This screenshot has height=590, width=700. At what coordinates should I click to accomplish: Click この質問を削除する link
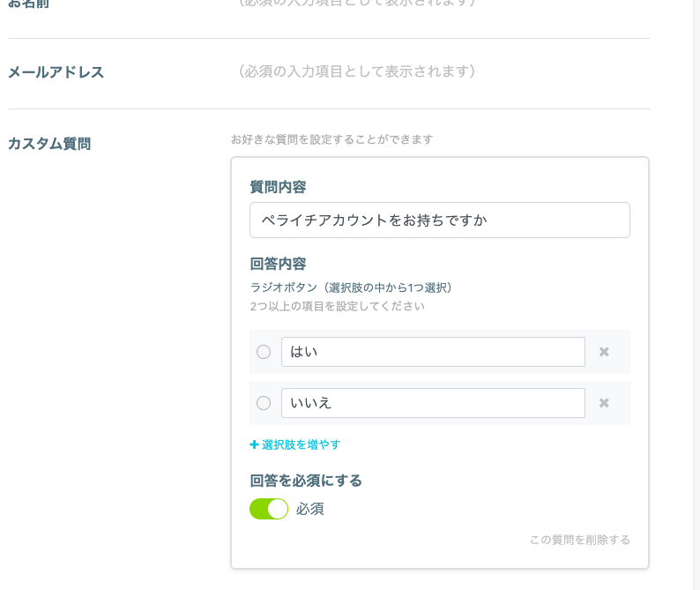click(580, 540)
